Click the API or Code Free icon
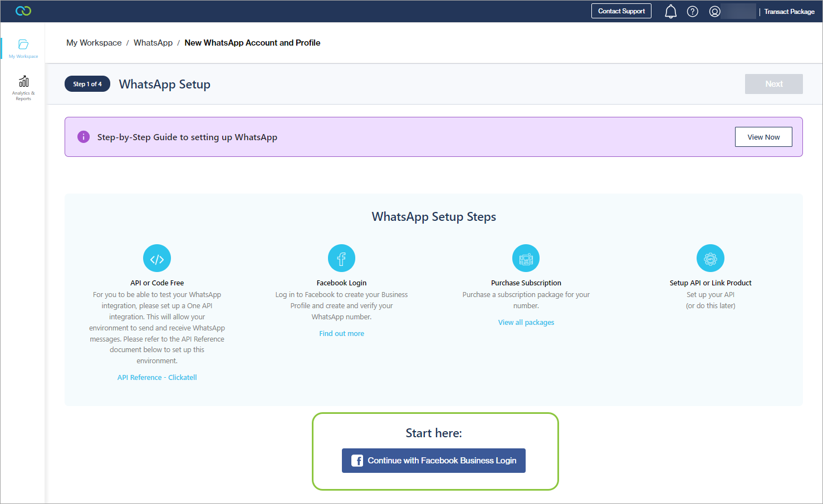Image resolution: width=823 pixels, height=504 pixels. pos(157,258)
